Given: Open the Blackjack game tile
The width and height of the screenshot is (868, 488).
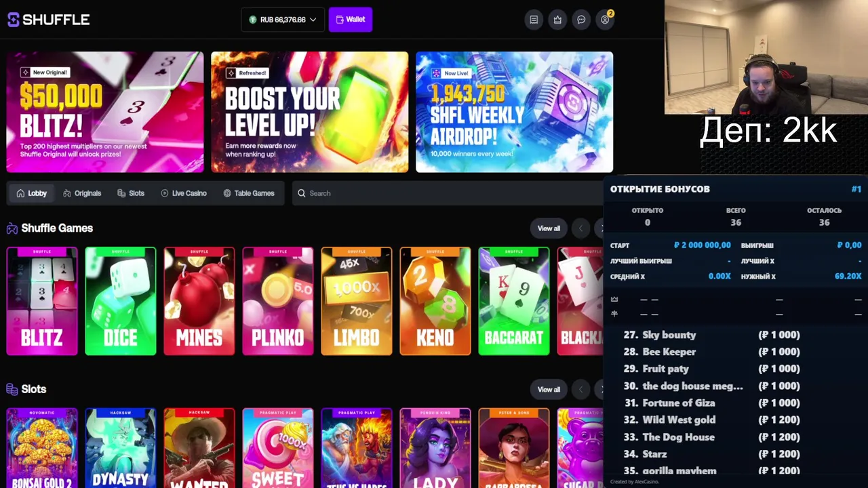Looking at the screenshot, I should click(x=580, y=301).
